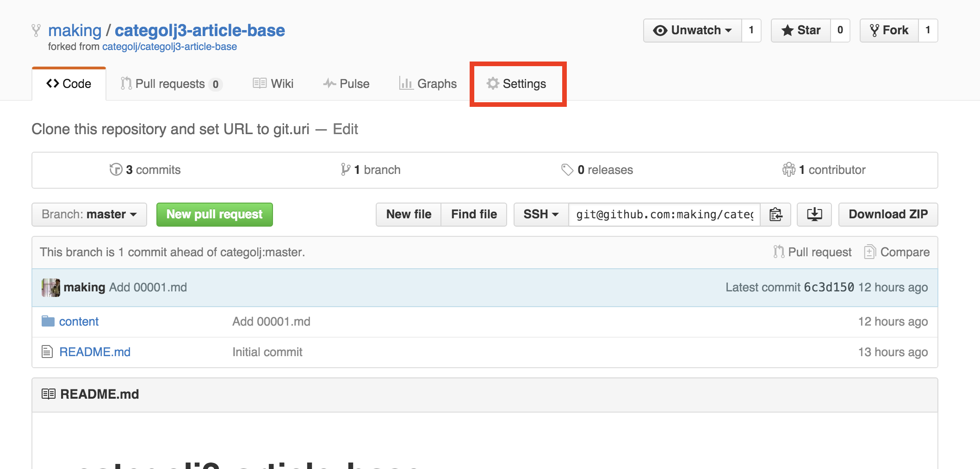Click the Download ZIP button
Viewport: 980px width, 469px height.
pos(888,215)
